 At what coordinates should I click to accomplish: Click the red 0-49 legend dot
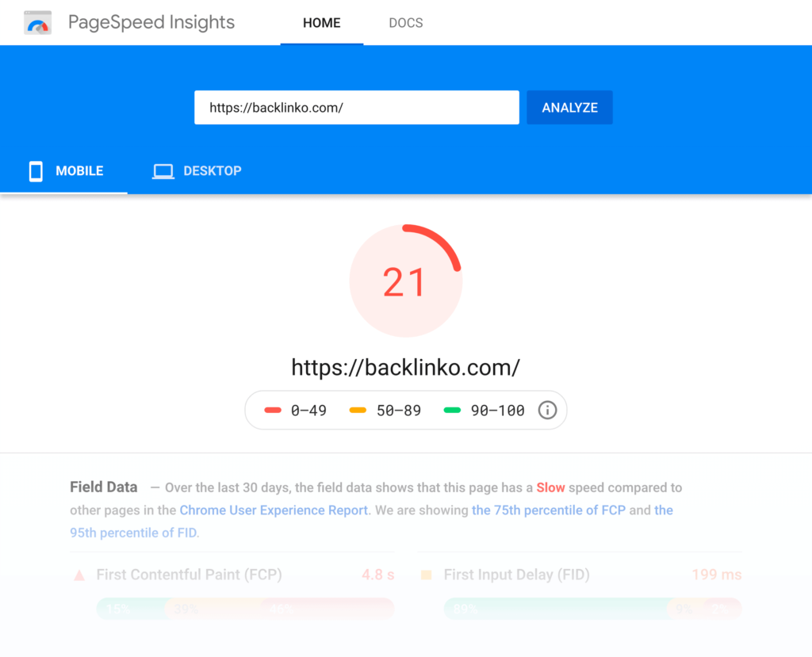270,410
